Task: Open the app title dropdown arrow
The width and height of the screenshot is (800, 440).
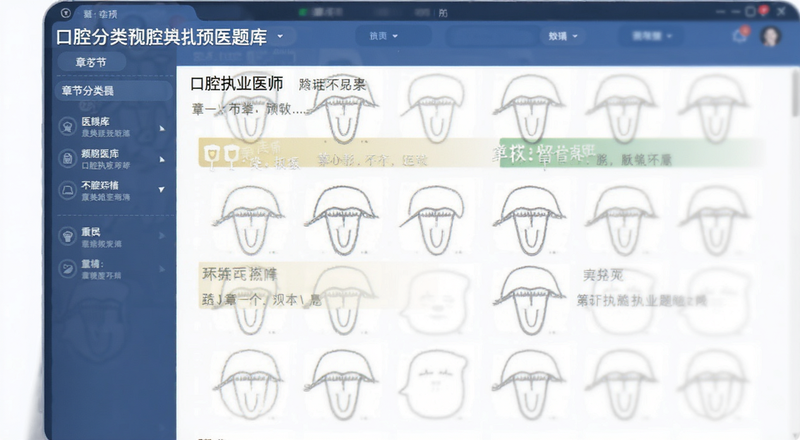Action: click(x=280, y=36)
